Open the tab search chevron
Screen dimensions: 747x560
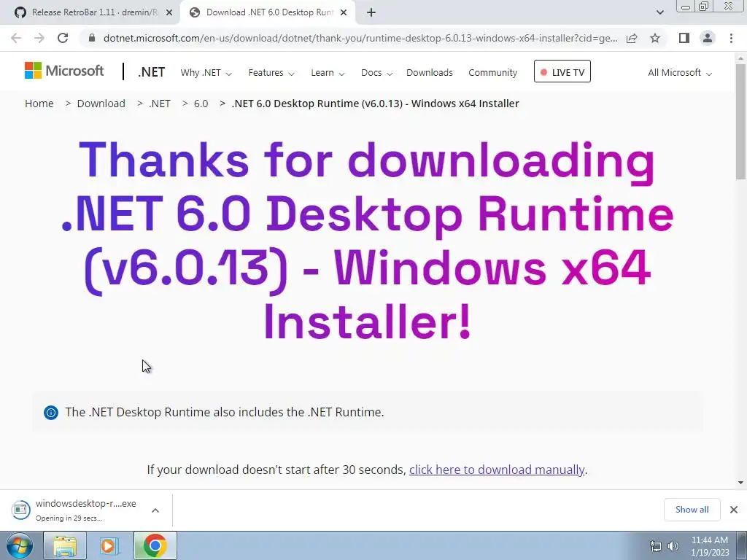[x=659, y=12]
